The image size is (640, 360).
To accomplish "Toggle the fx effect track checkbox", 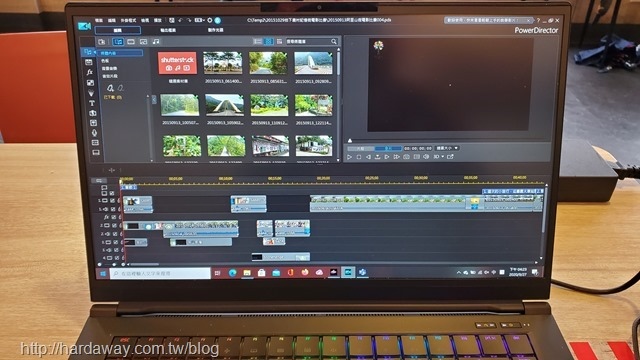I will click(x=113, y=217).
